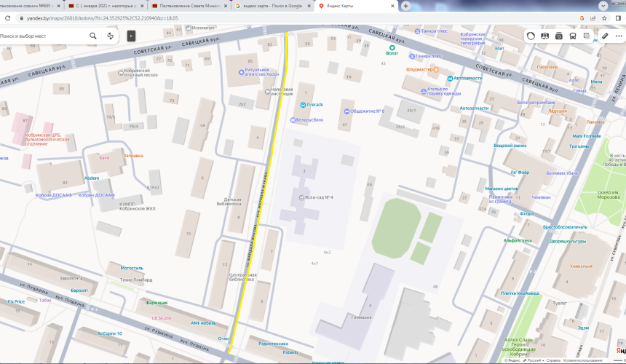Open a new browser tab
This screenshot has height=364, width=626.
[x=405, y=5]
